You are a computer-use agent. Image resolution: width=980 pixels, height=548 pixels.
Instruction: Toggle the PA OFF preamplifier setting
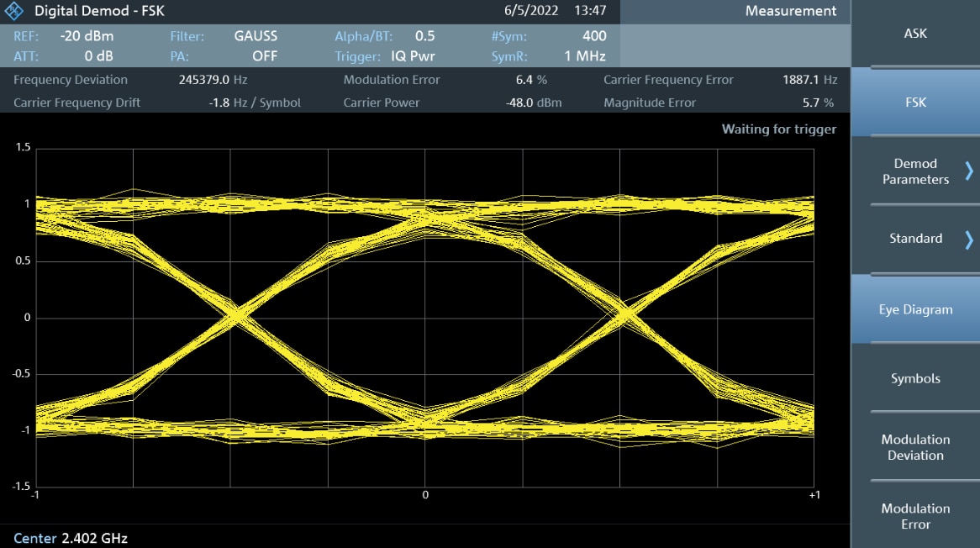pos(264,56)
